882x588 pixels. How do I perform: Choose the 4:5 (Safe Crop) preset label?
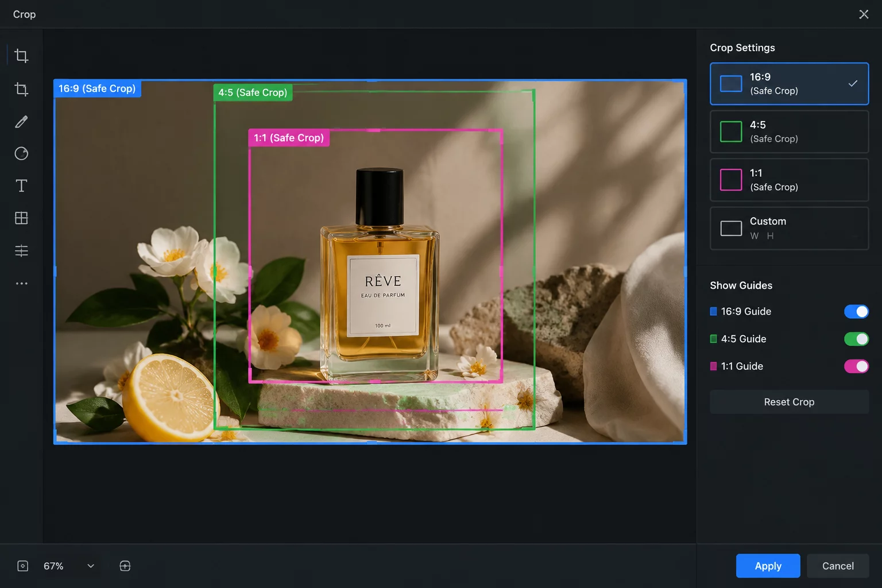click(x=773, y=131)
